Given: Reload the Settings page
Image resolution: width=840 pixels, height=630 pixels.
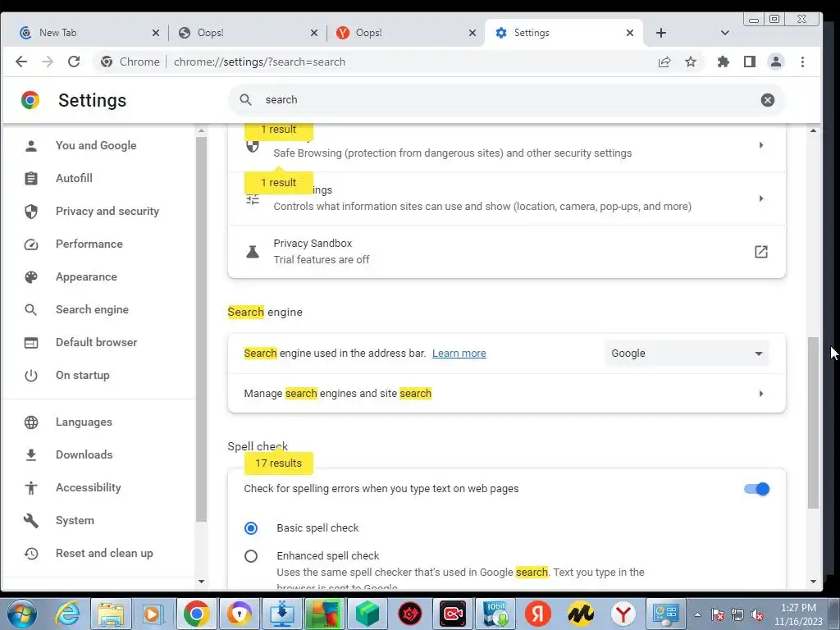Looking at the screenshot, I should pos(74,62).
